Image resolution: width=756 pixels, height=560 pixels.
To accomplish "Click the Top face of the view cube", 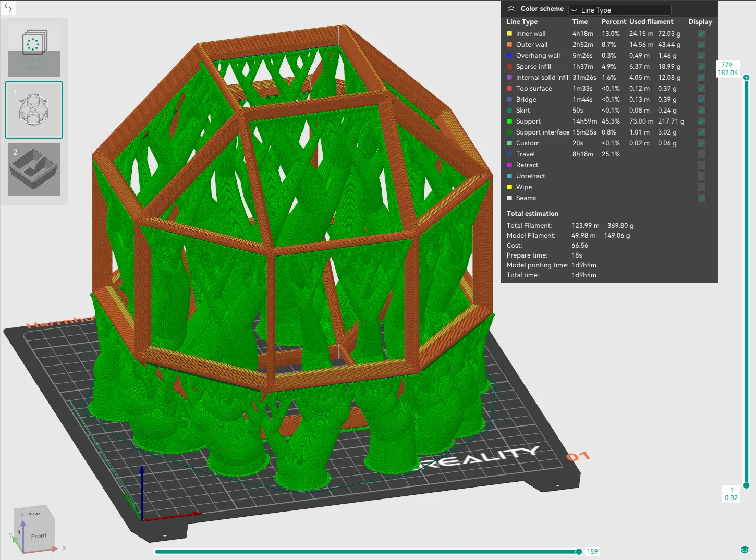I will coord(34,514).
